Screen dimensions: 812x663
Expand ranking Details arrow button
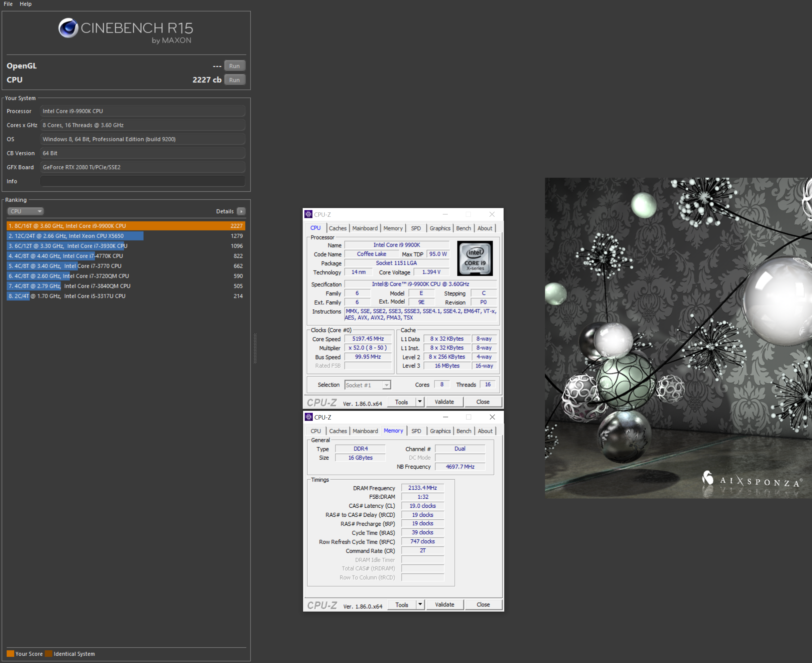coord(241,211)
